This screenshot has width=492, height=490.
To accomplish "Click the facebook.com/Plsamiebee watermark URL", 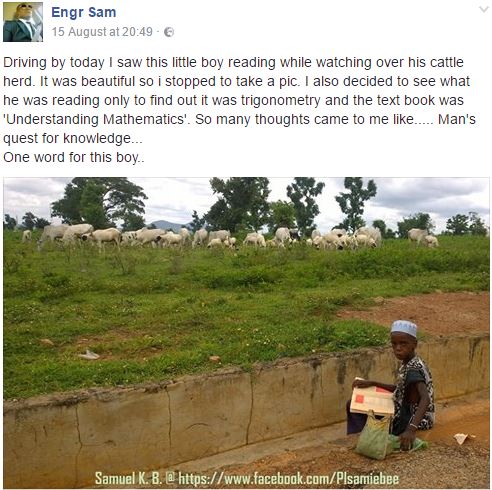I will coord(289,479).
